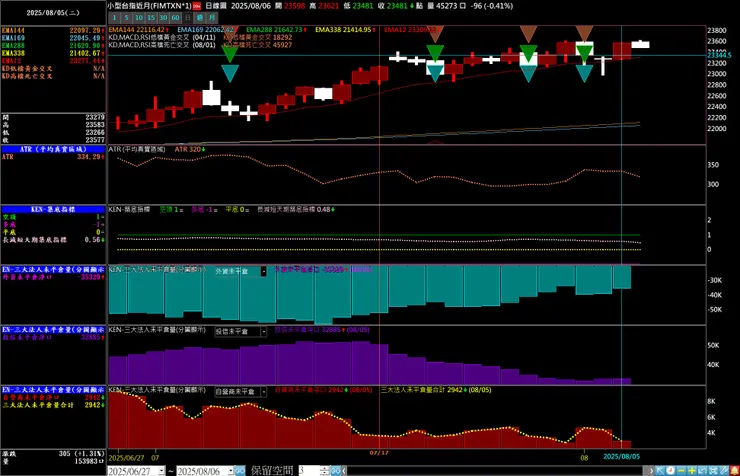The image size is (740, 476).
Task: Click the KEN-築底指標 panel header
Action: click(53, 209)
